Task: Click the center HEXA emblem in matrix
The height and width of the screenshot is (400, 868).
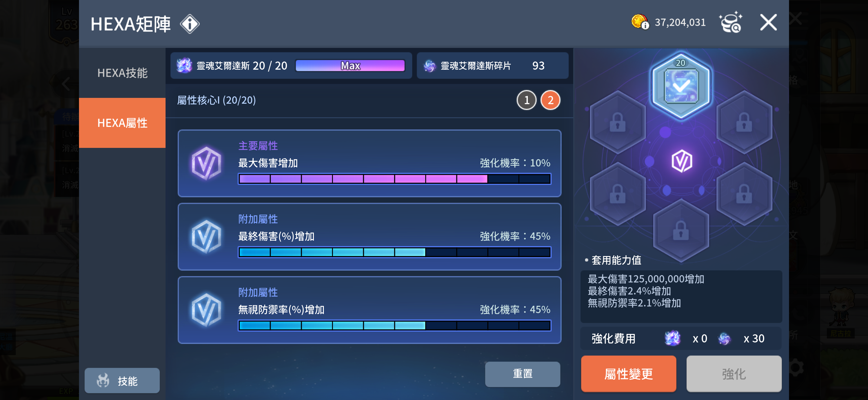Action: click(681, 161)
